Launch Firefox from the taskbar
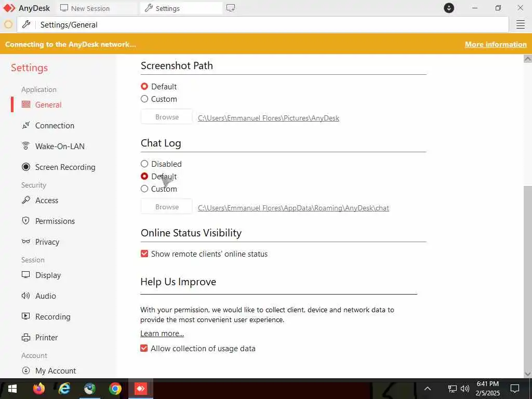 click(38, 389)
